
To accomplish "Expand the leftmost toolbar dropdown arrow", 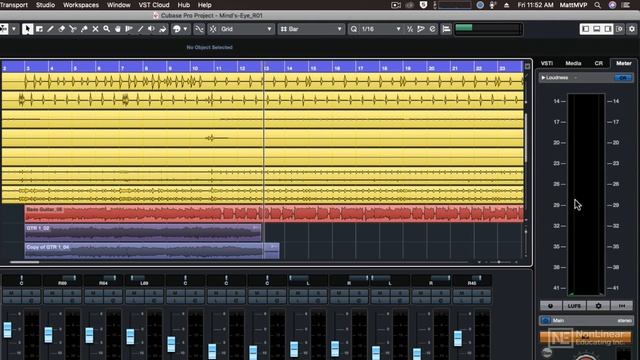I will click(x=14, y=29).
